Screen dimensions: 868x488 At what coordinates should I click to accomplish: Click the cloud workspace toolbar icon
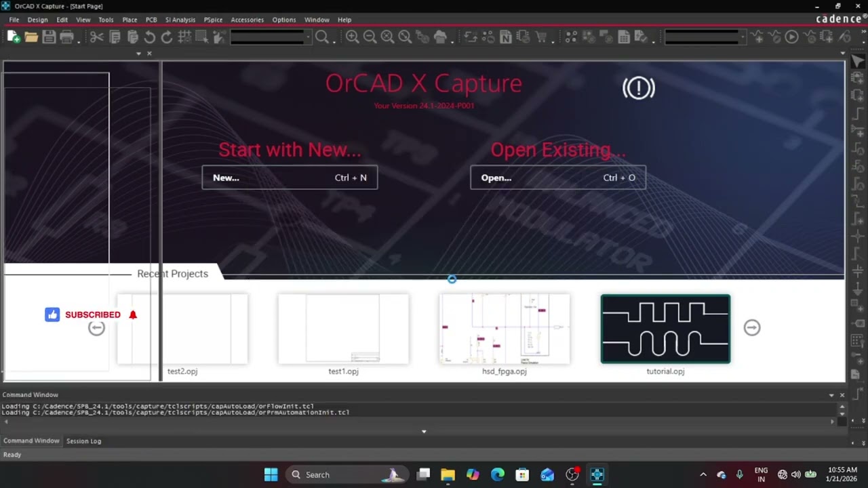(x=440, y=37)
